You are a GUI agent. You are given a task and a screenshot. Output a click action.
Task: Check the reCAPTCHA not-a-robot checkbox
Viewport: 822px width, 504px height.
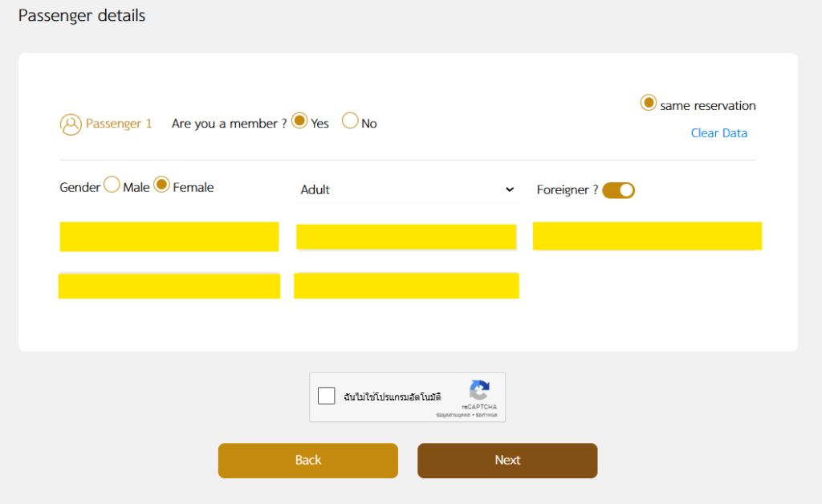pyautogui.click(x=327, y=396)
